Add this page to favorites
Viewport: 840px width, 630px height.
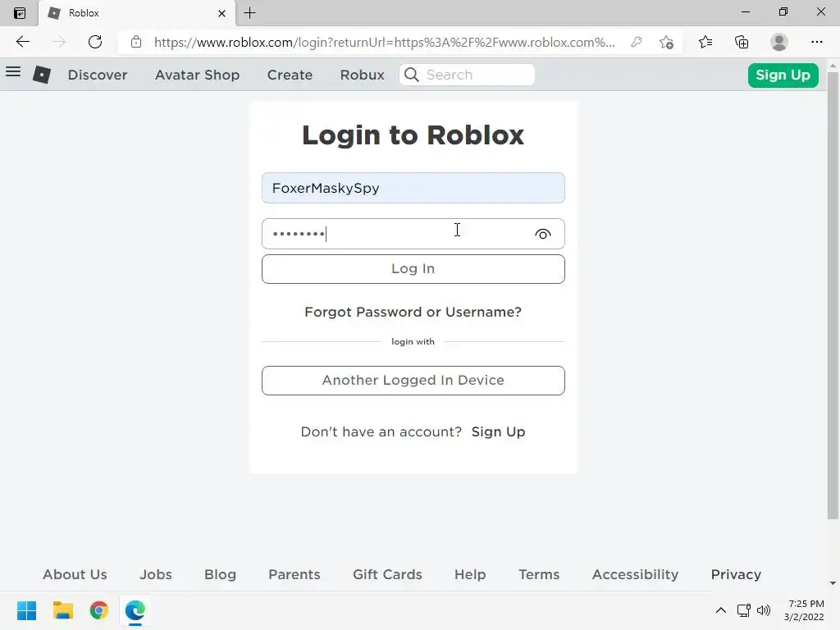(666, 42)
